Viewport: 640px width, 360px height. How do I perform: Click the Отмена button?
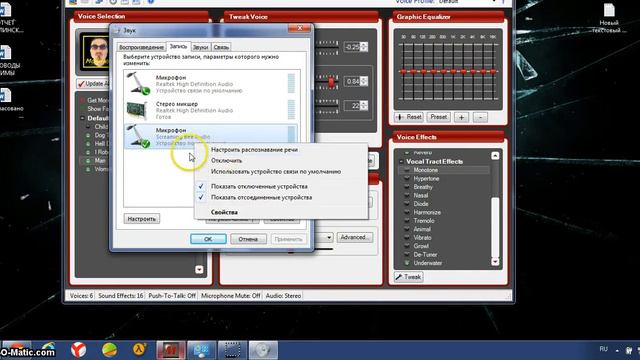pos(248,239)
